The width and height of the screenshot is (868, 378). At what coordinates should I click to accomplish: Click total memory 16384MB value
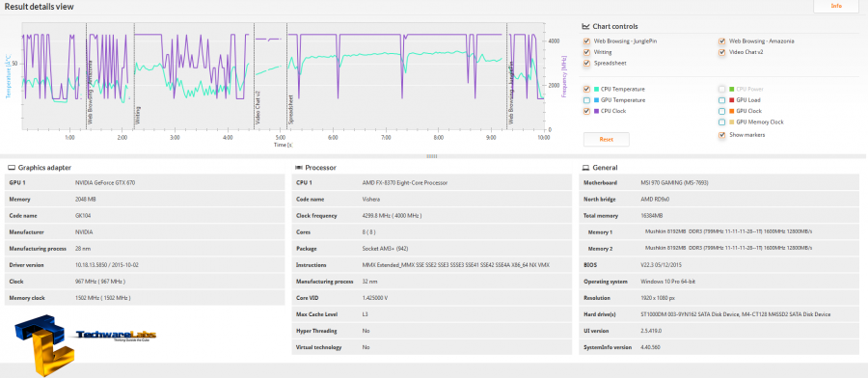point(652,216)
